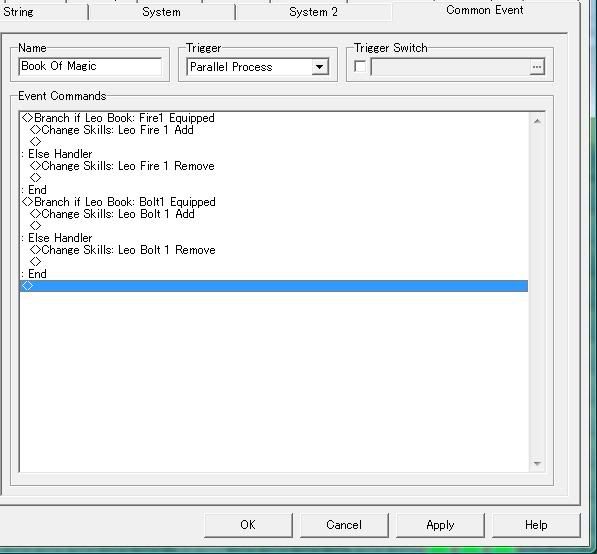The image size is (597, 554).
Task: Select the highlighted empty diamond command line
Action: [273, 286]
